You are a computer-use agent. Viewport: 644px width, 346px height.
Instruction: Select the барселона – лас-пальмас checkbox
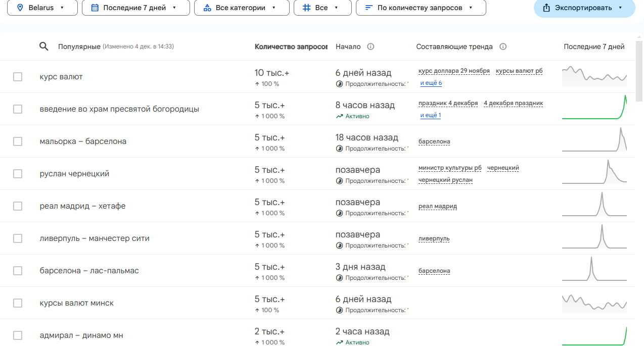pyautogui.click(x=18, y=271)
